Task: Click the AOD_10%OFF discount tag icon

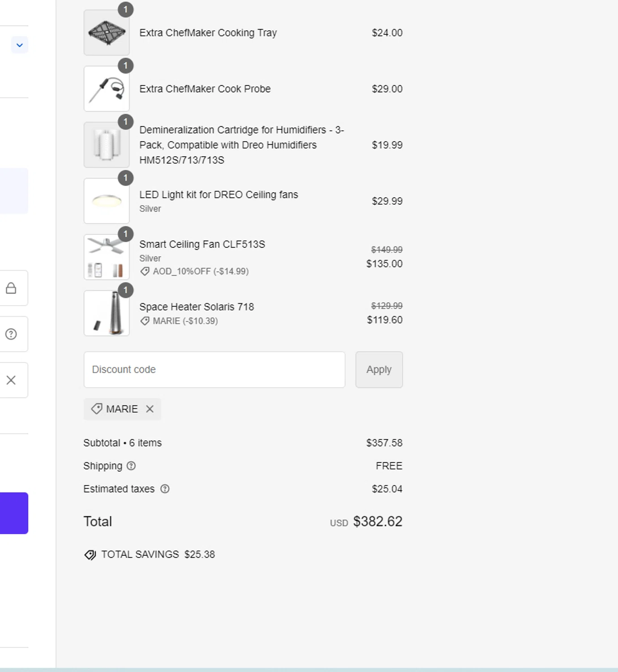Action: click(145, 271)
